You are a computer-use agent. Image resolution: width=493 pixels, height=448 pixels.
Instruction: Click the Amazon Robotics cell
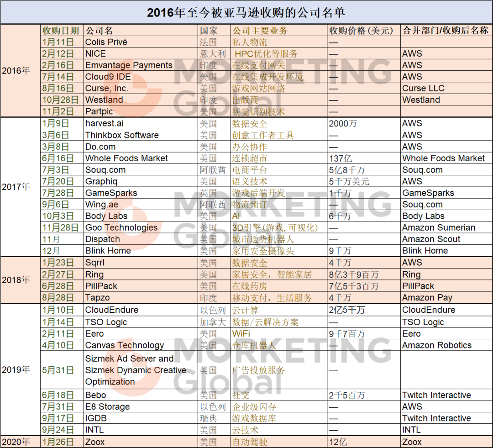[446, 345]
